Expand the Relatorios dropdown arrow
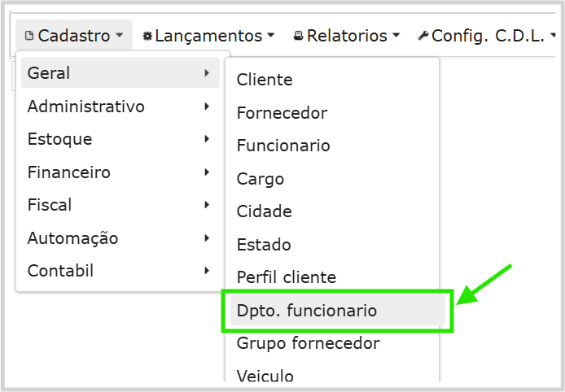The height and width of the screenshot is (392, 565). click(396, 36)
